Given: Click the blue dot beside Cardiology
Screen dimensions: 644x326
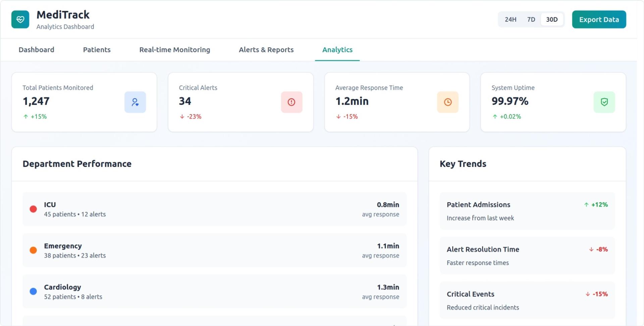Looking at the screenshot, I should click(x=33, y=291).
